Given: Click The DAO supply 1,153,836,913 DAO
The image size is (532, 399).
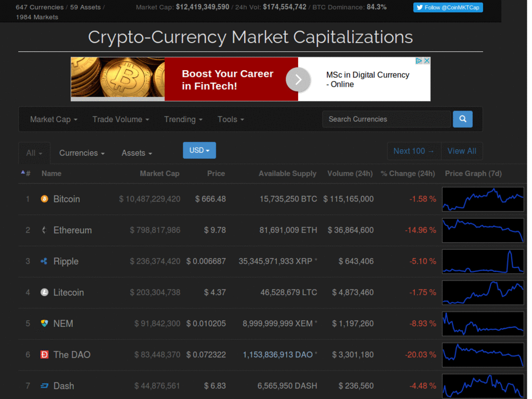Looking at the screenshot, I should point(278,354).
